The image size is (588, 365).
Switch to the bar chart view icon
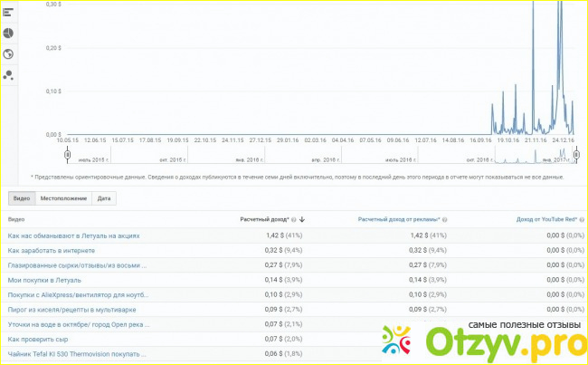(x=8, y=11)
